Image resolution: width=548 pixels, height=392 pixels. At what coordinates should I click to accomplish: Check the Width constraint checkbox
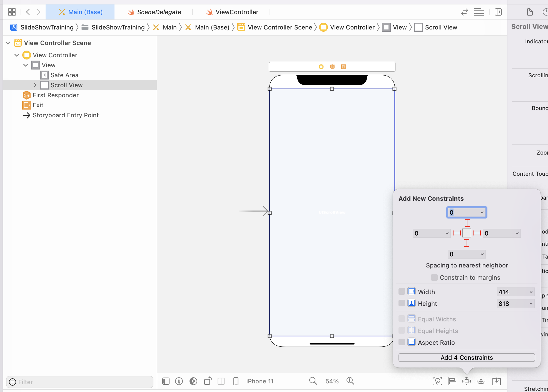pos(402,292)
